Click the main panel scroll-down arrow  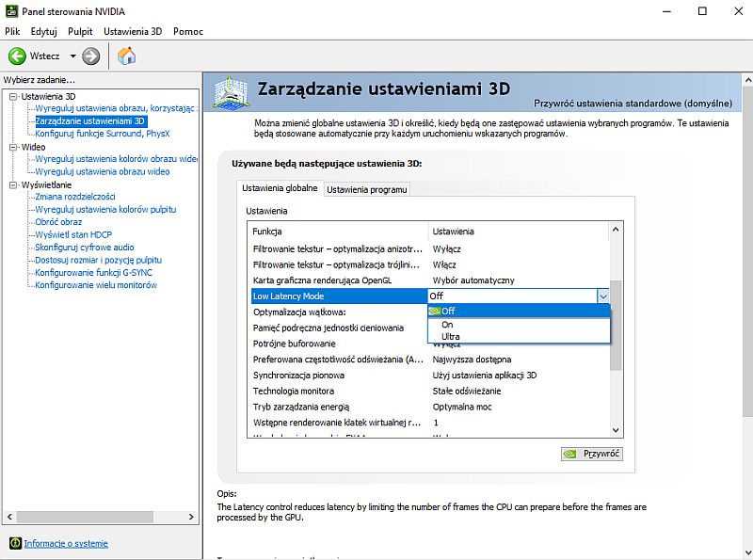coord(747,552)
